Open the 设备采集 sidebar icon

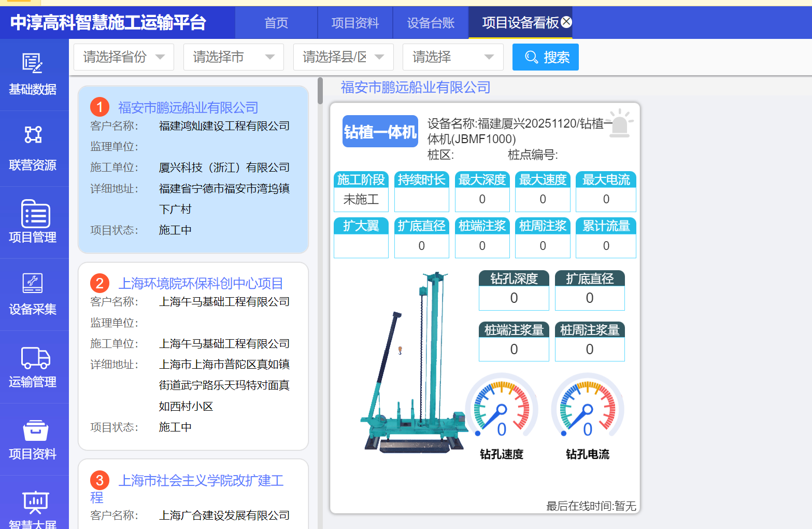tap(33, 284)
